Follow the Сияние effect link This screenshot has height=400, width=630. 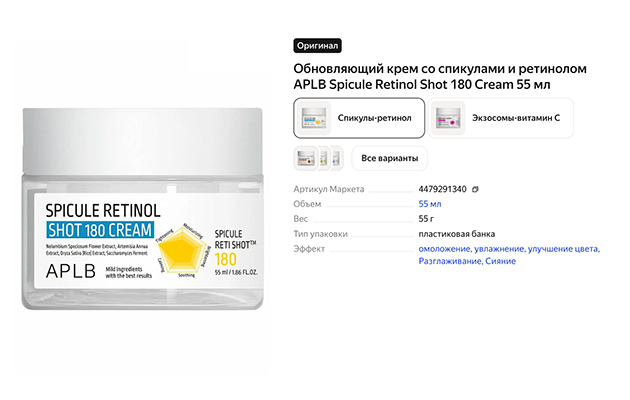click(500, 261)
